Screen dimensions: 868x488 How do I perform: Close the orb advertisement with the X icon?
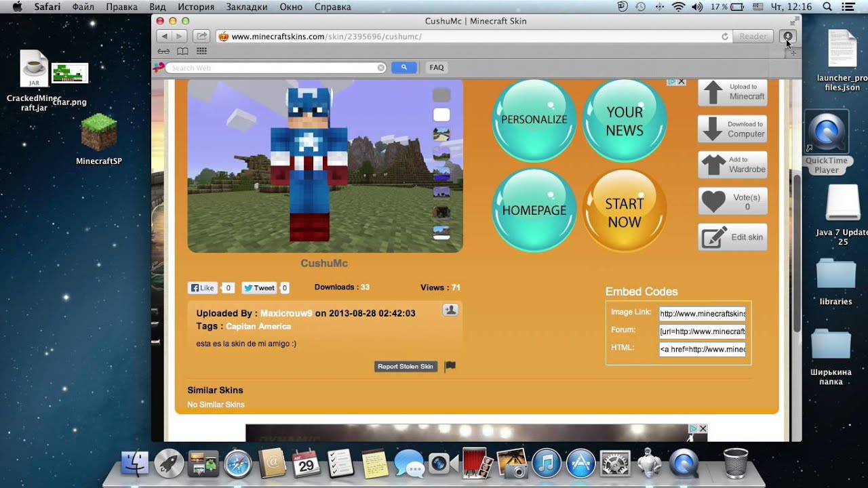point(682,82)
